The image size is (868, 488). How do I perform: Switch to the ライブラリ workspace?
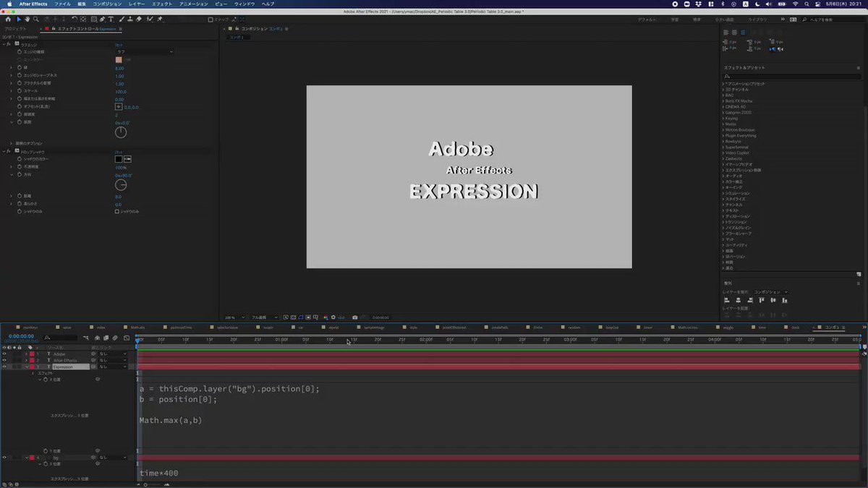coord(756,20)
